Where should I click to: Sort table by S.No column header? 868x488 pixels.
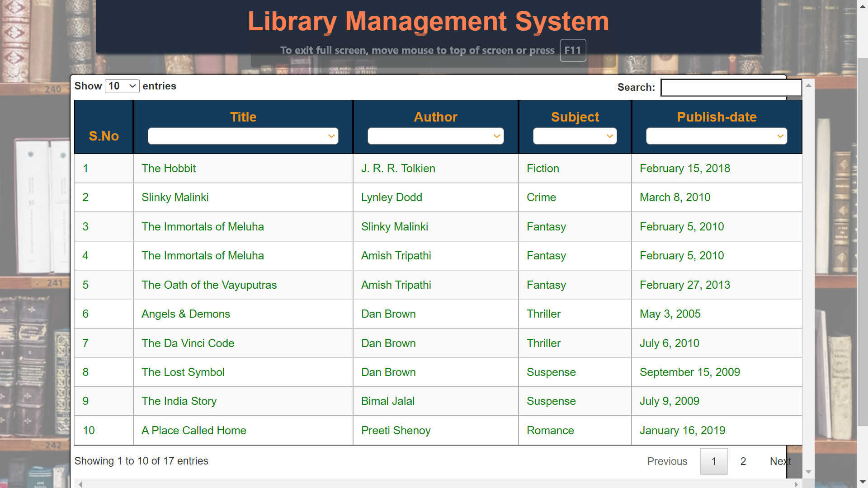coord(104,136)
